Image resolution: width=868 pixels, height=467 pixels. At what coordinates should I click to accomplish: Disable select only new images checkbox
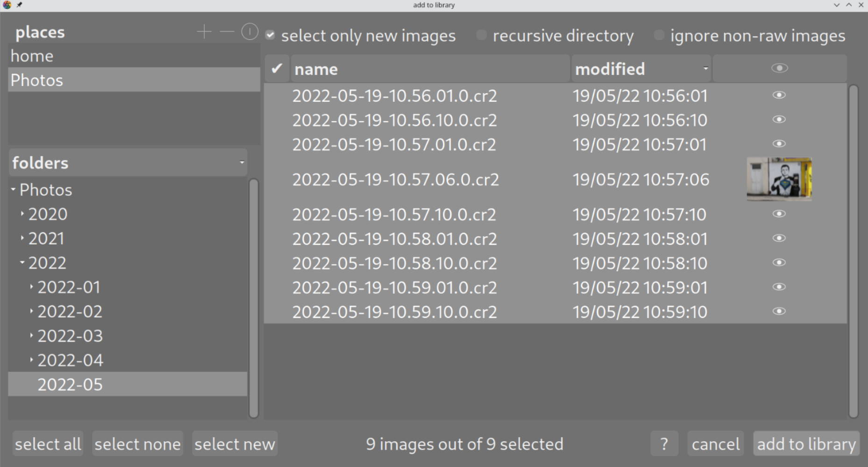[270, 36]
